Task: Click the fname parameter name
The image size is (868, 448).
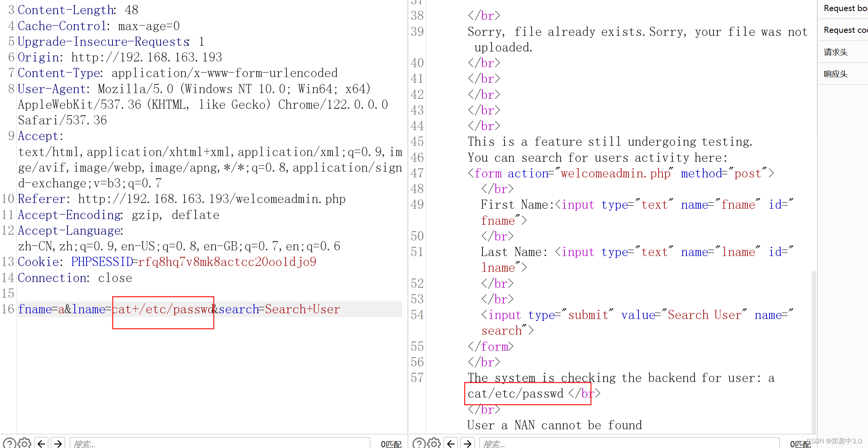Action: coord(35,309)
